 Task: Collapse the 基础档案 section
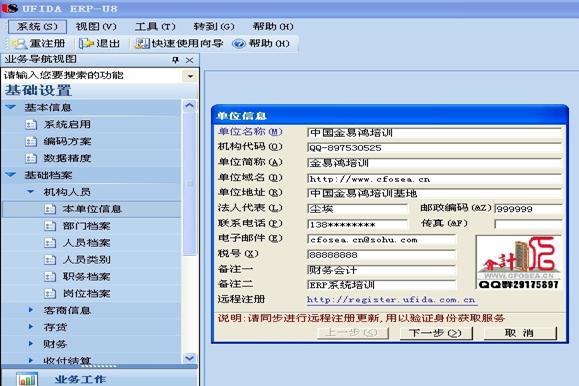tap(11, 175)
